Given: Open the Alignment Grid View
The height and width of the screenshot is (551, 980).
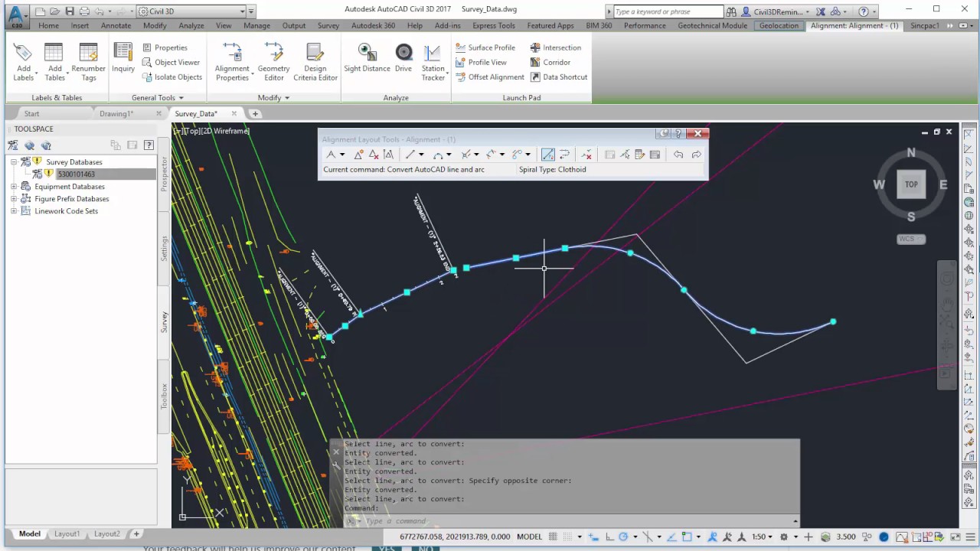Looking at the screenshot, I should click(655, 155).
